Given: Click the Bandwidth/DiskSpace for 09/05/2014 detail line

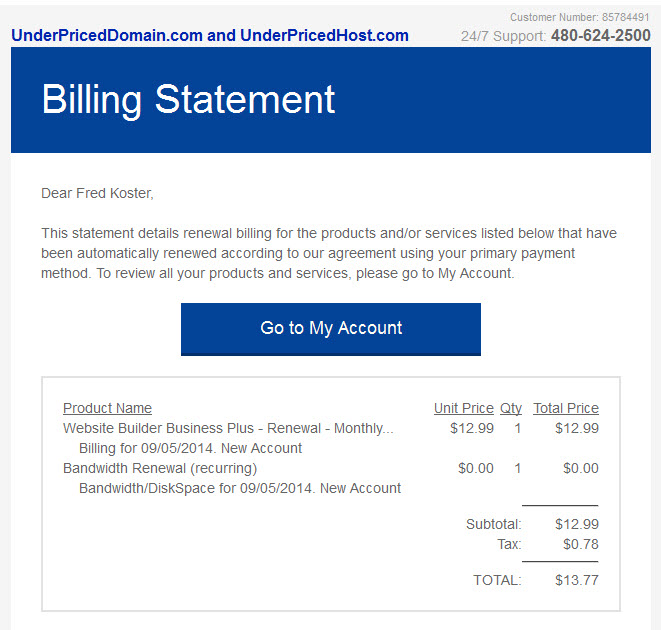Looking at the screenshot, I should coord(240,488).
